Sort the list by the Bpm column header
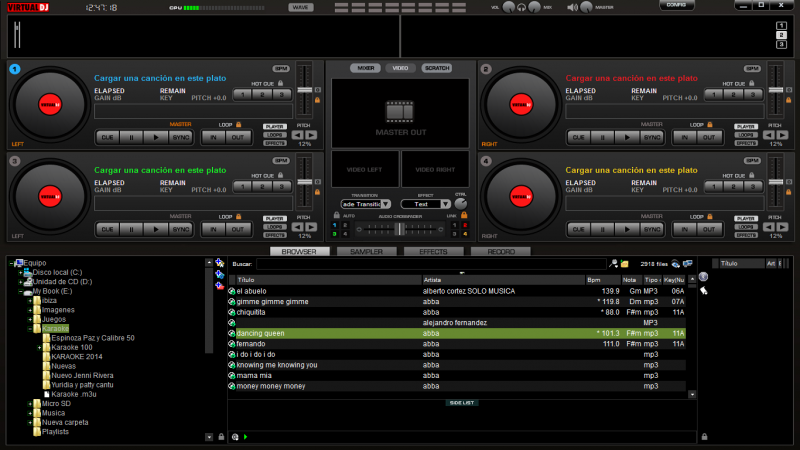800x450 pixels. (603, 280)
